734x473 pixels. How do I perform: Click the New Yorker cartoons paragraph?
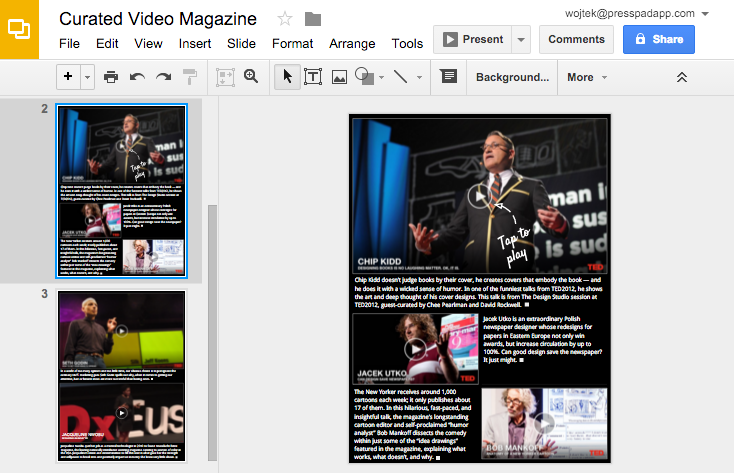[x=412, y=424]
